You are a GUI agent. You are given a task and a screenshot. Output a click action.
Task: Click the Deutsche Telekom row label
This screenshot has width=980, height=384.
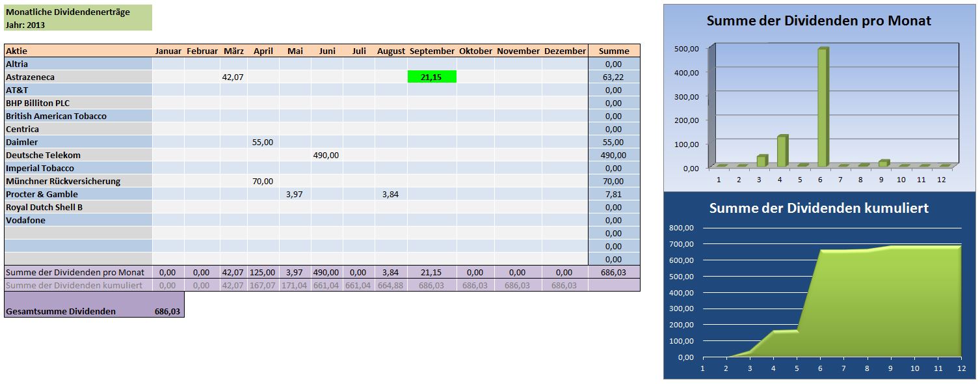tap(78, 155)
